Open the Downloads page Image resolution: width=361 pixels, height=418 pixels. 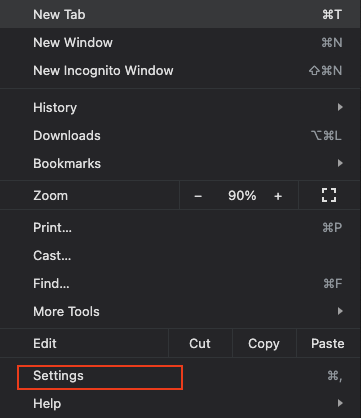click(180, 136)
